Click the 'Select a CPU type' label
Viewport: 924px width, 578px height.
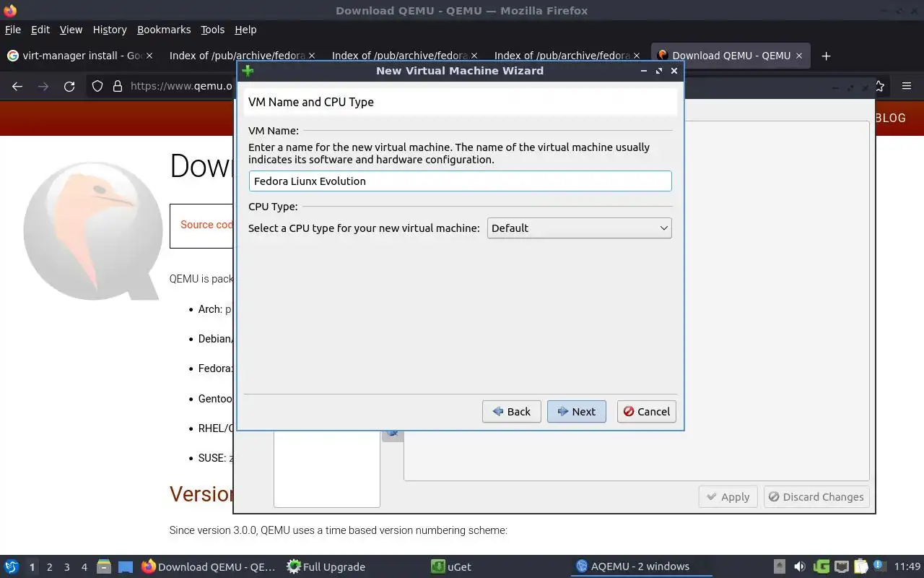(x=364, y=228)
